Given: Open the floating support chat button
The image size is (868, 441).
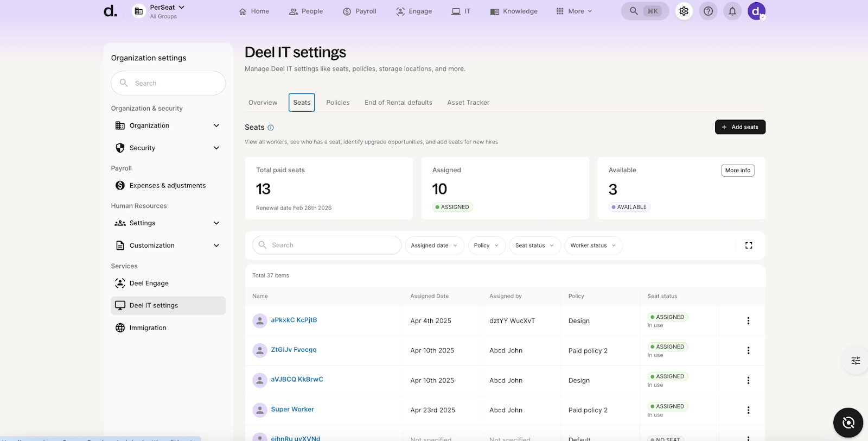Looking at the screenshot, I should coord(848,423).
